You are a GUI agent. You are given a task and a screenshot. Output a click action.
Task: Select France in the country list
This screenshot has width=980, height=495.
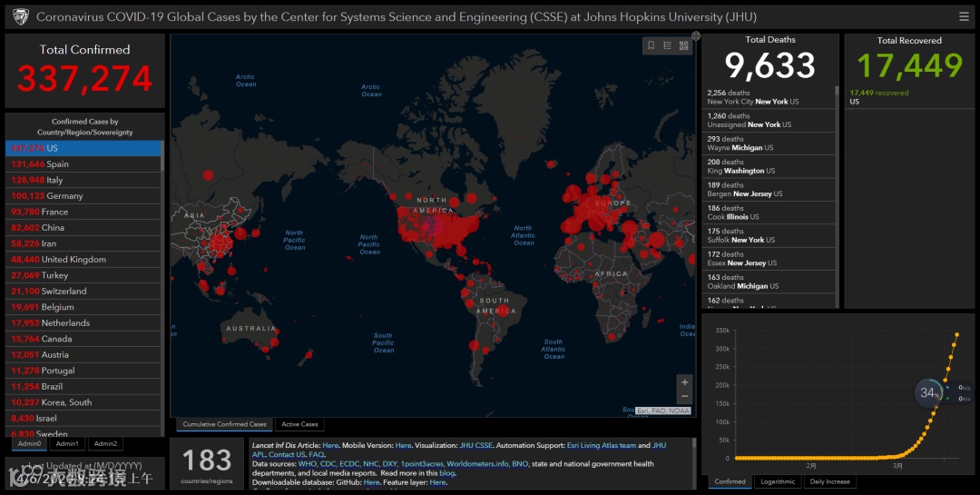(x=83, y=213)
